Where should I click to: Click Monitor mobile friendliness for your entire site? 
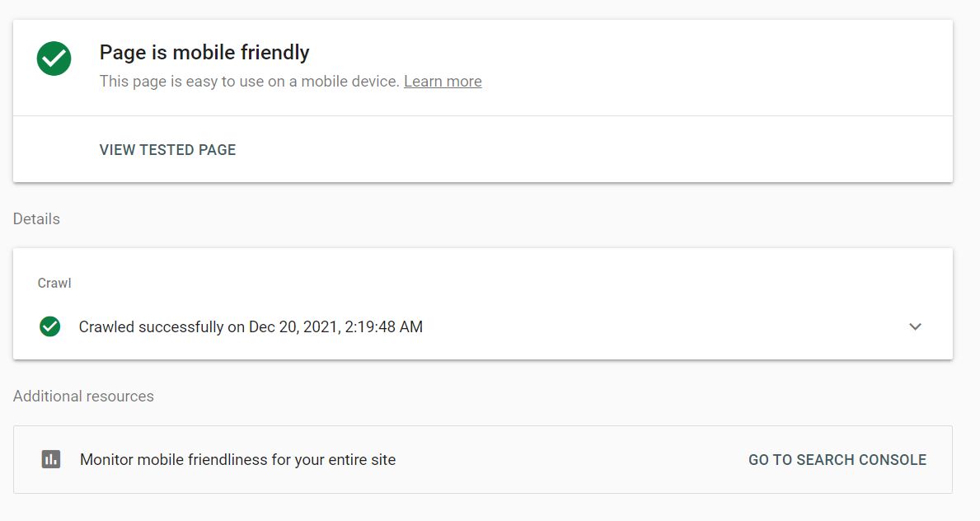coord(237,460)
